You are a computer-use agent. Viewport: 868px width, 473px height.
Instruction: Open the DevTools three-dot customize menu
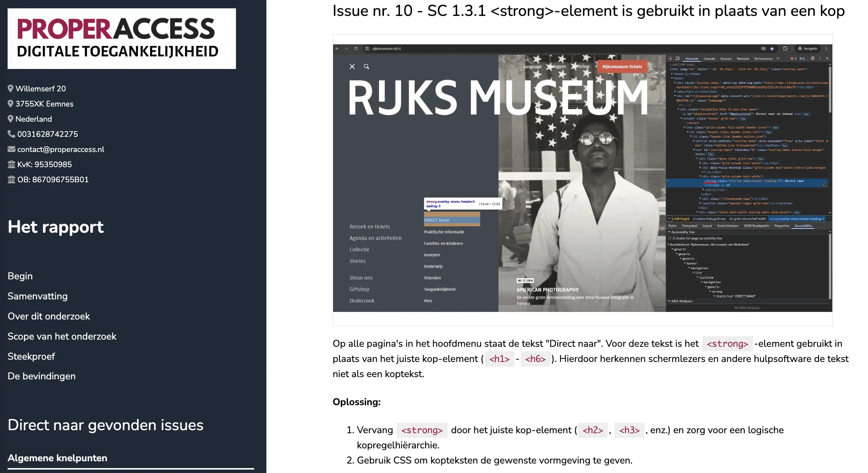820,59
